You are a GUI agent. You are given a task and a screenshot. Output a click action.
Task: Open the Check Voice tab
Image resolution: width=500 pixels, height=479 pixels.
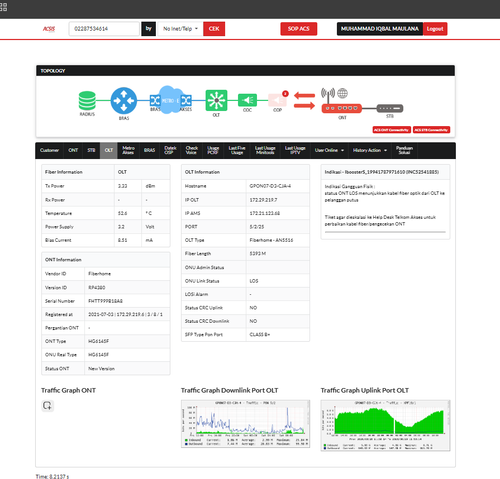click(192, 150)
